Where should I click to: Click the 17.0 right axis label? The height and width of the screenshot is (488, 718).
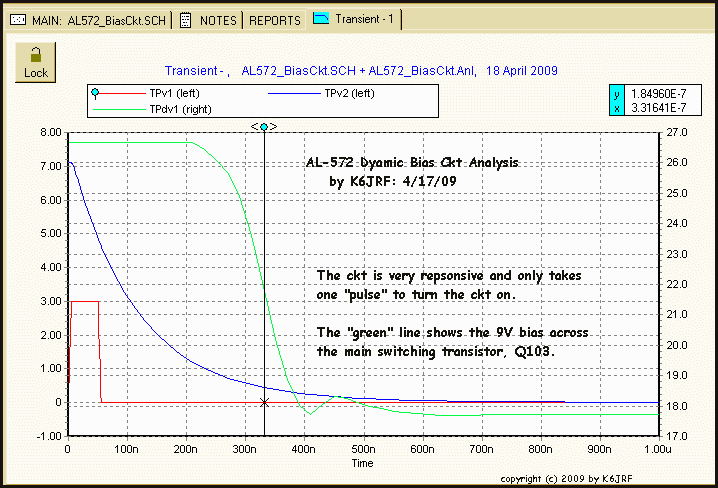[x=677, y=436]
